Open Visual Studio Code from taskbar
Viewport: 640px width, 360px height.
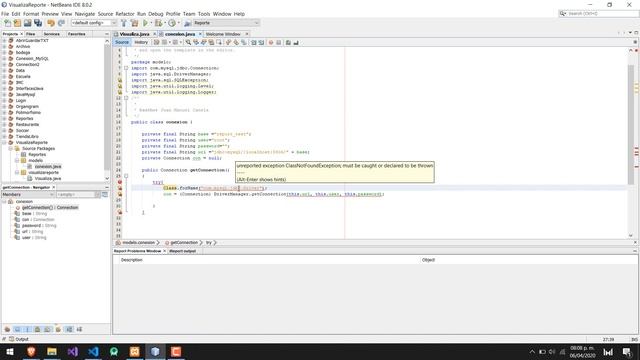coord(93,351)
